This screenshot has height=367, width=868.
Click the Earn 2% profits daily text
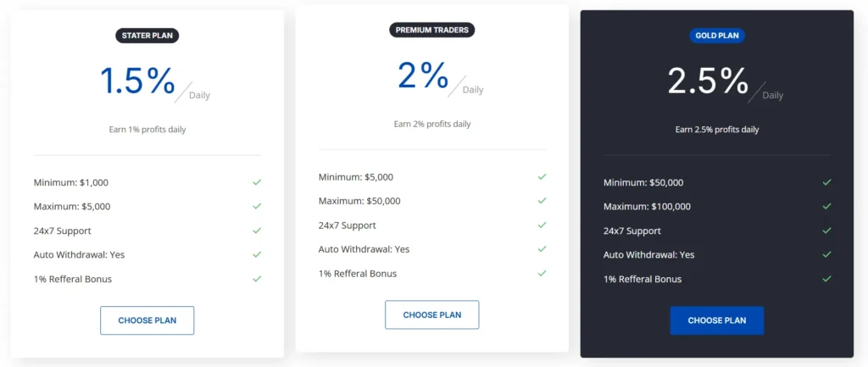(x=431, y=124)
